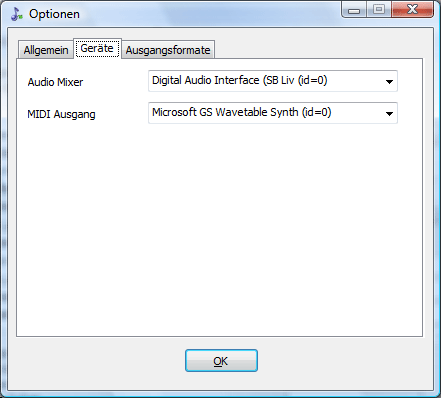
Task: Click the Audio Mixer label
Action: point(55,82)
